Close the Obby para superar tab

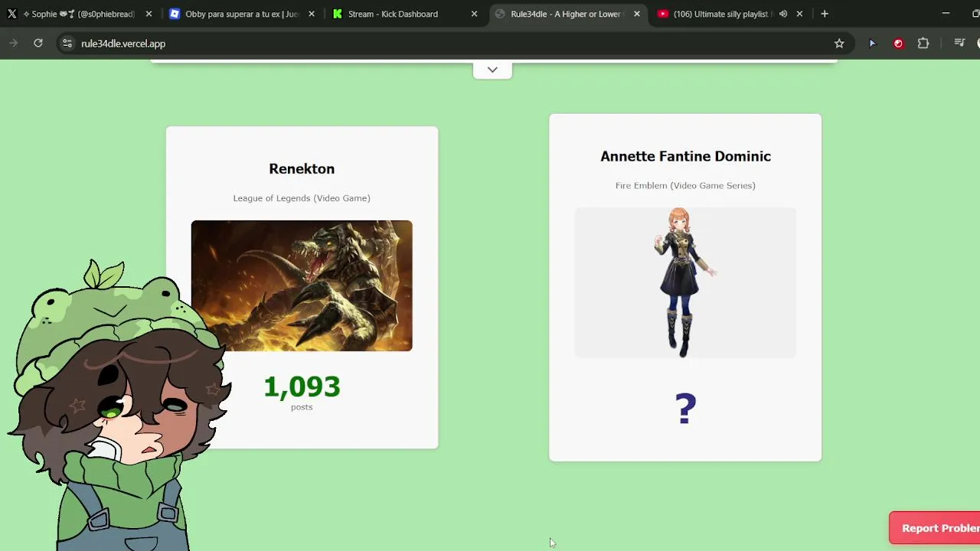tap(312, 14)
